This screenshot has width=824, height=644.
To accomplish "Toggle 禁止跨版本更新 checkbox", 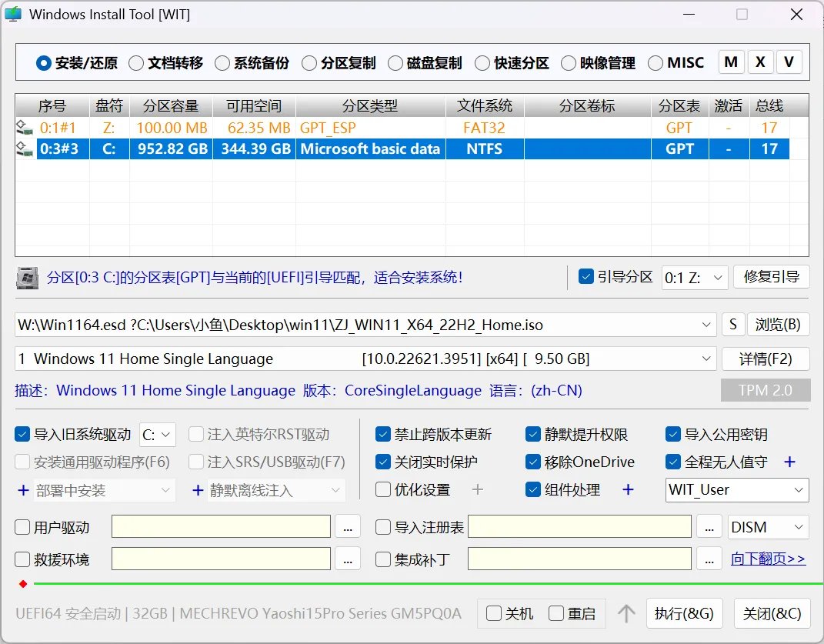I will pyautogui.click(x=383, y=435).
